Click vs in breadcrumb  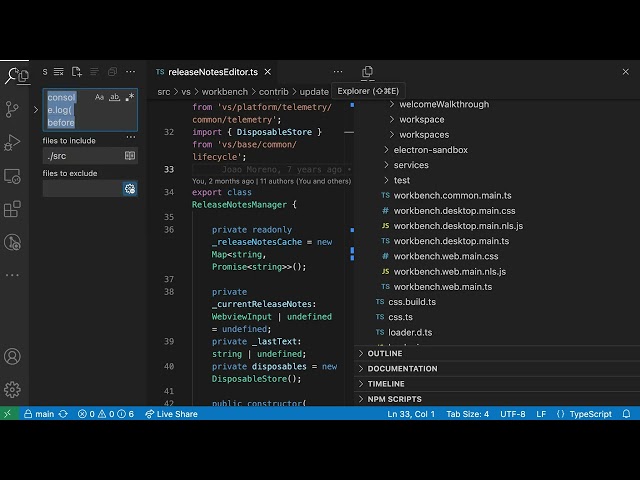186,92
